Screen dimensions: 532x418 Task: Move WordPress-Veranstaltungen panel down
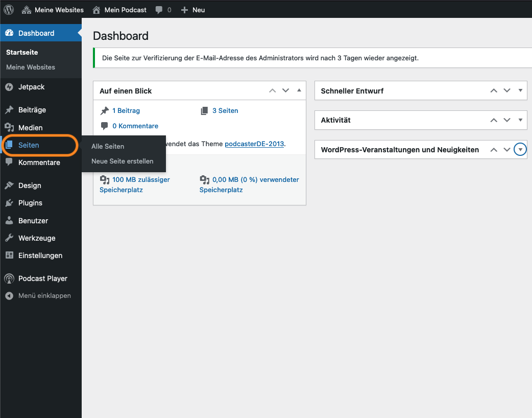coord(507,150)
